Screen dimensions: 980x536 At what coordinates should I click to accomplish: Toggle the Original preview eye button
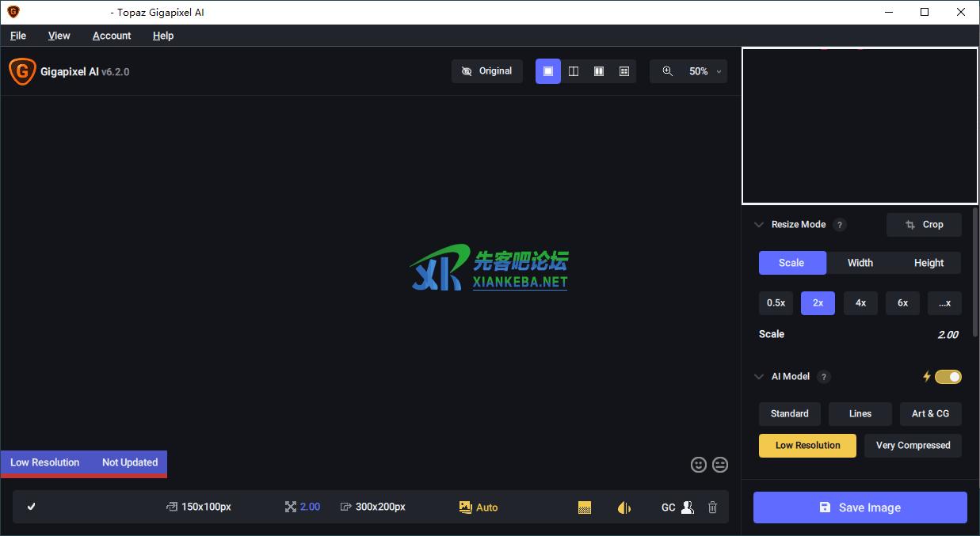pyautogui.click(x=486, y=70)
